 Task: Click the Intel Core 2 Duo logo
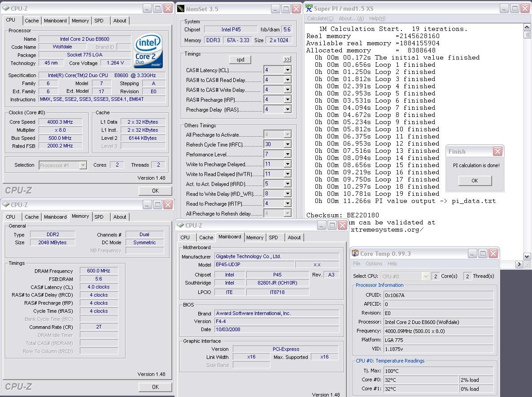tap(148, 51)
